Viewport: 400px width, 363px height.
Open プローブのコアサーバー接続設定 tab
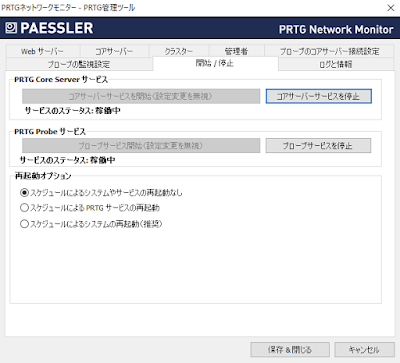pos(329,51)
